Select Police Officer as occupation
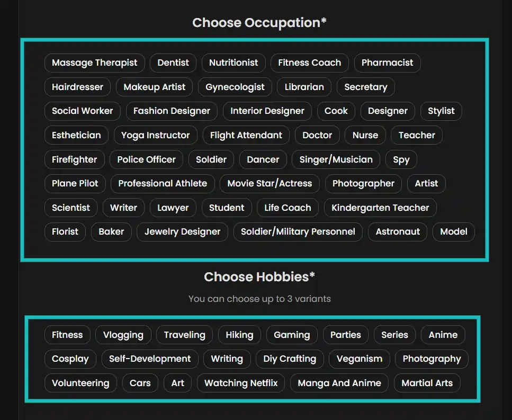 (146, 159)
